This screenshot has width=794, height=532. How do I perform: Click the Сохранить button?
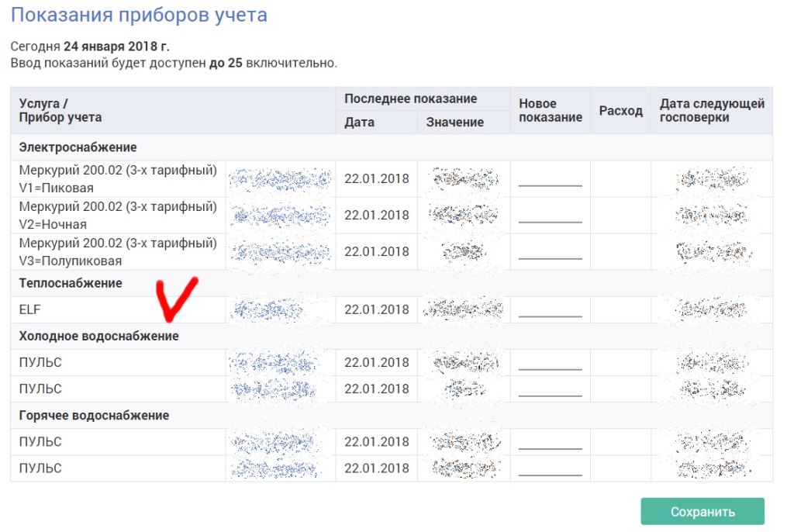coord(703,512)
